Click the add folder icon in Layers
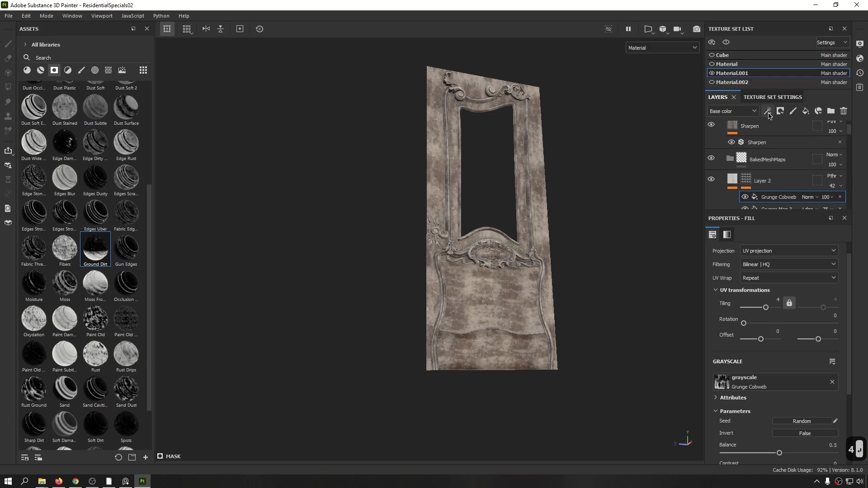 click(831, 111)
